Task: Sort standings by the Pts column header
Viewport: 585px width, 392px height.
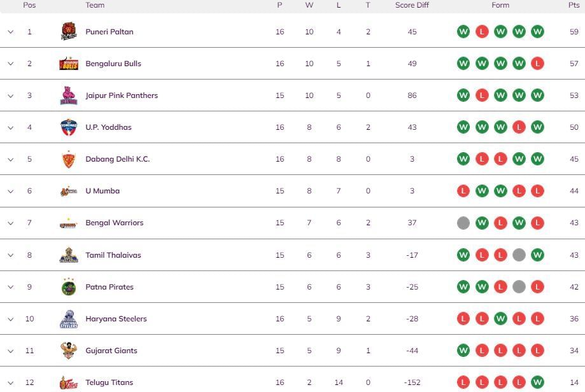Action: [572, 5]
